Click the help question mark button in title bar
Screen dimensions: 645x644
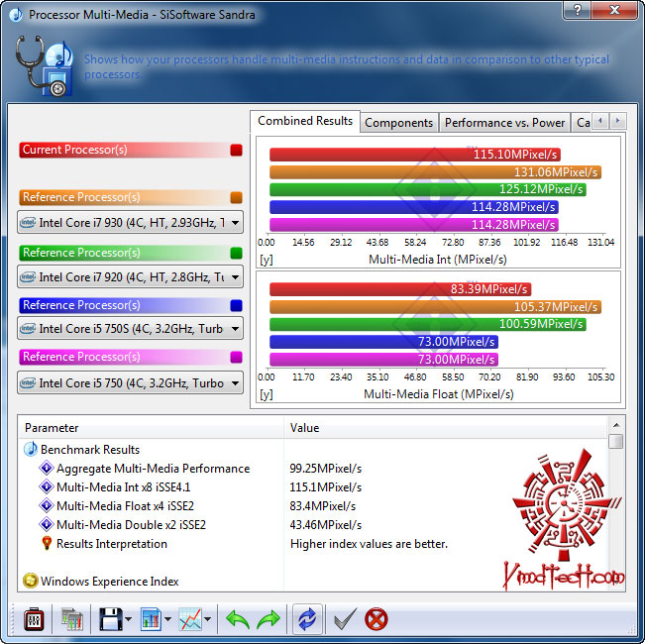[x=577, y=10]
